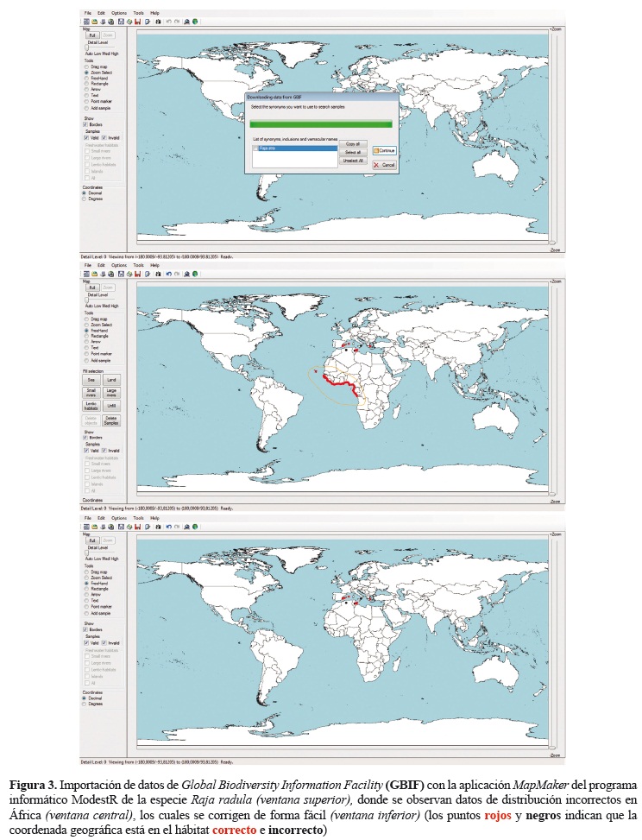Viewport: 642px width, 840px height.
Task: Open the Tools menu in the middle window
Action: 137,266
